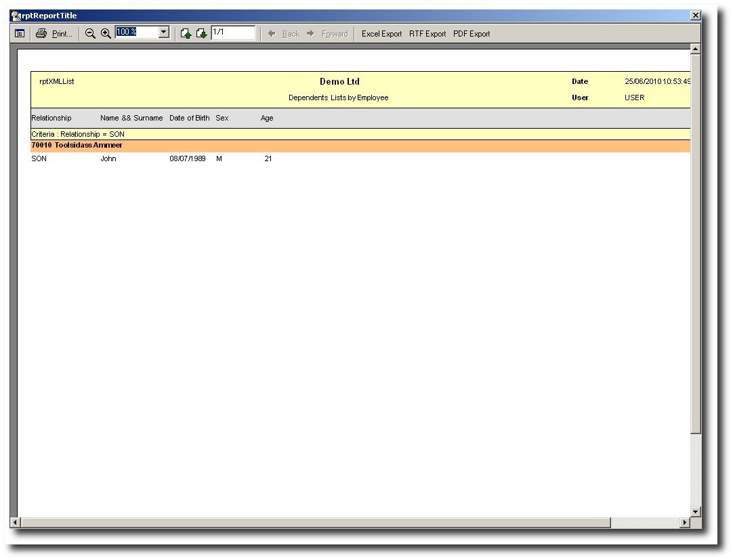The height and width of the screenshot is (560, 733).
Task: Zoom in with the plus magnifier
Action: (x=106, y=33)
